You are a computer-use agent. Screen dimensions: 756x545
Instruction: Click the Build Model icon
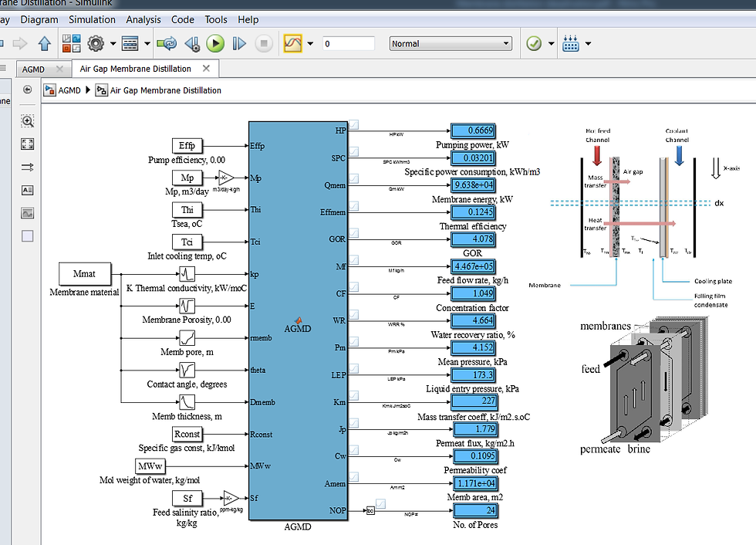pyautogui.click(x=571, y=43)
